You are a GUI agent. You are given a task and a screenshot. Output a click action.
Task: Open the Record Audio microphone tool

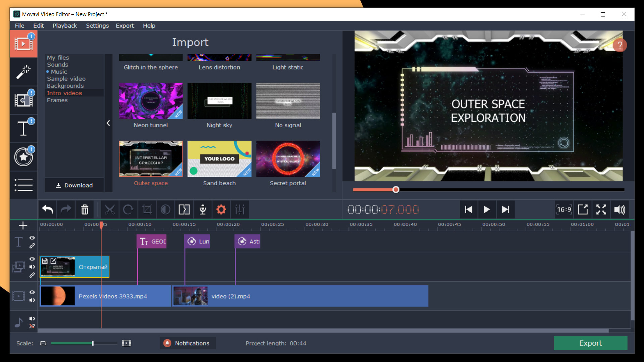pos(203,209)
